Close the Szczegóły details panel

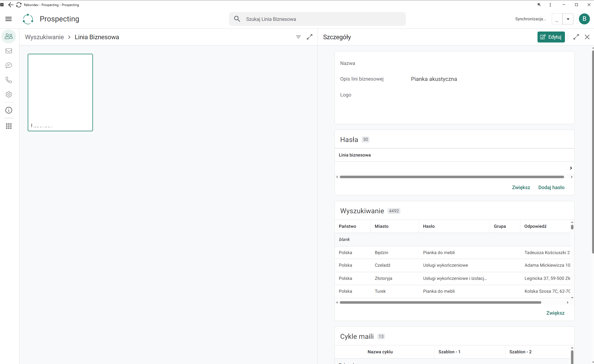pos(587,37)
